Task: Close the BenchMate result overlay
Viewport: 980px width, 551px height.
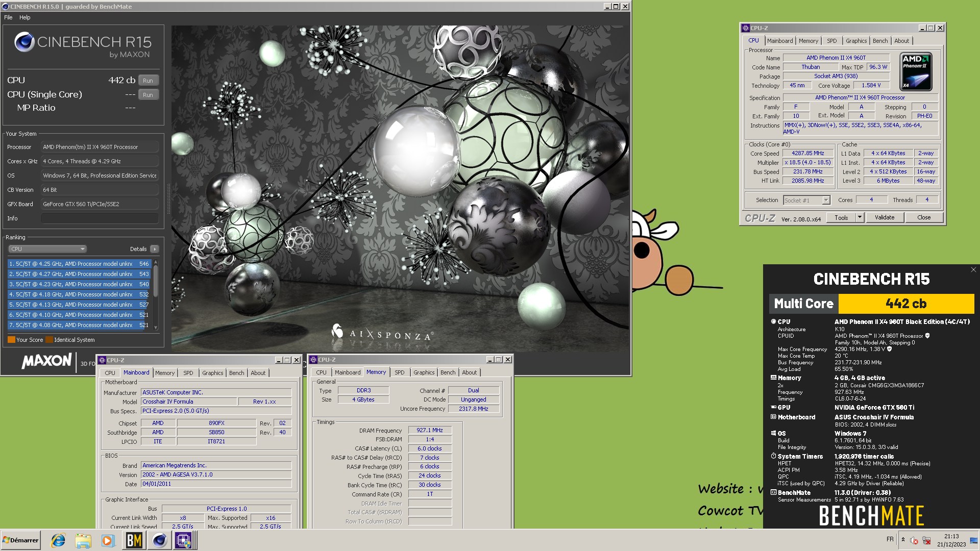Action: [x=973, y=270]
